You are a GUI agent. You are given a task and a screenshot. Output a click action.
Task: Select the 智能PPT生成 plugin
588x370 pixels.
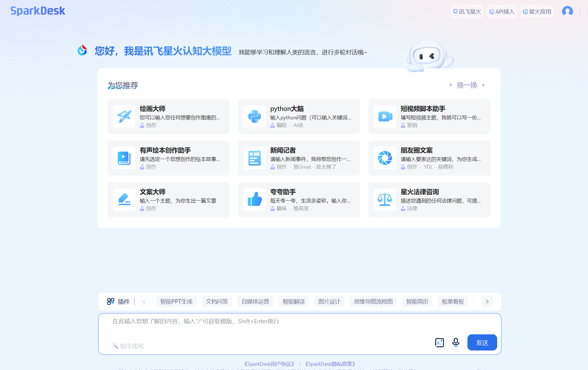point(176,302)
